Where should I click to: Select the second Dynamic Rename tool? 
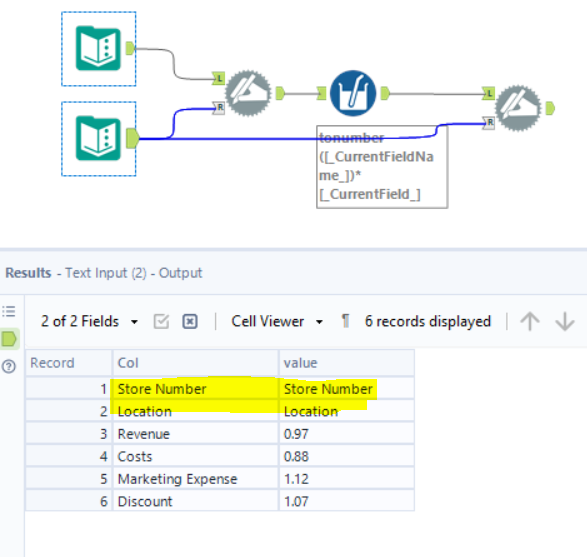(x=518, y=108)
